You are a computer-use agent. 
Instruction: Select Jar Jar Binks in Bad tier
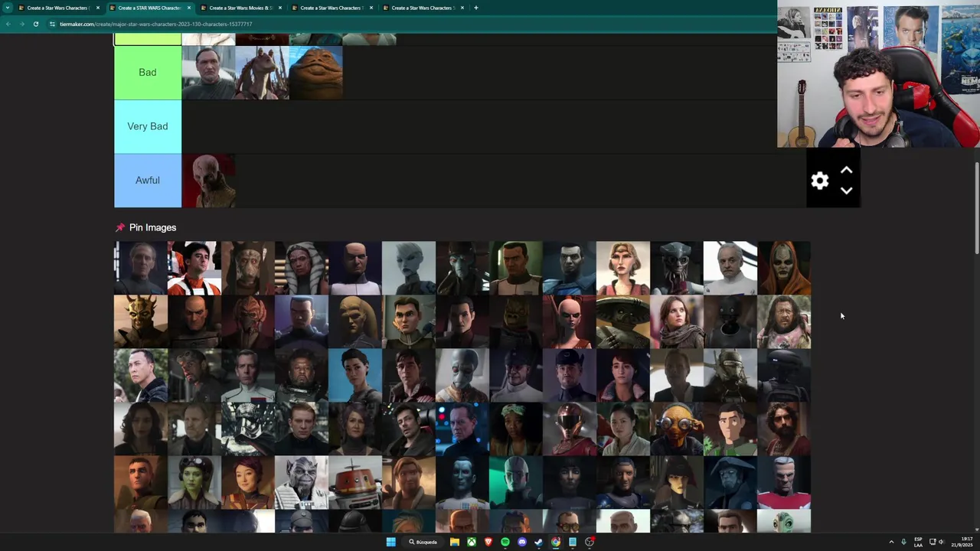point(263,73)
